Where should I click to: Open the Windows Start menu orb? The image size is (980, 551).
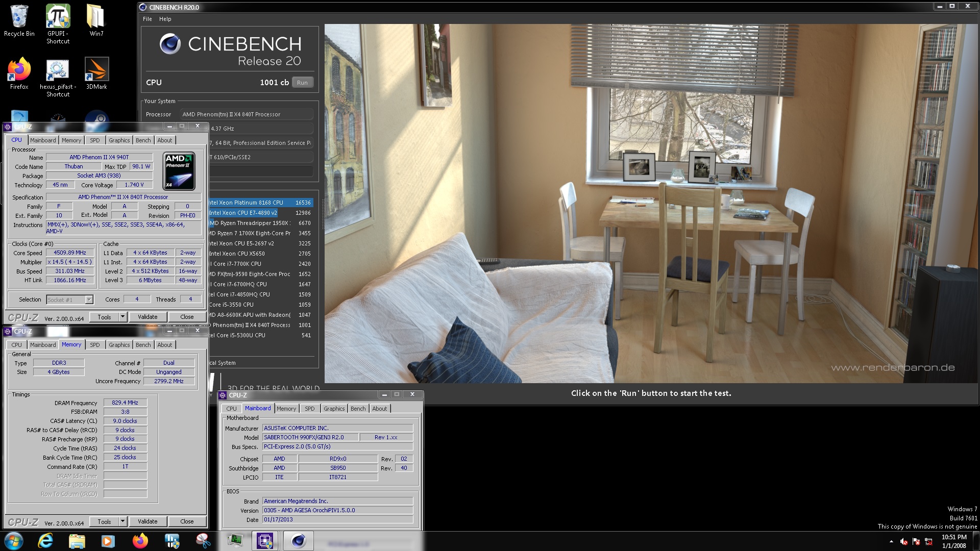click(x=14, y=541)
